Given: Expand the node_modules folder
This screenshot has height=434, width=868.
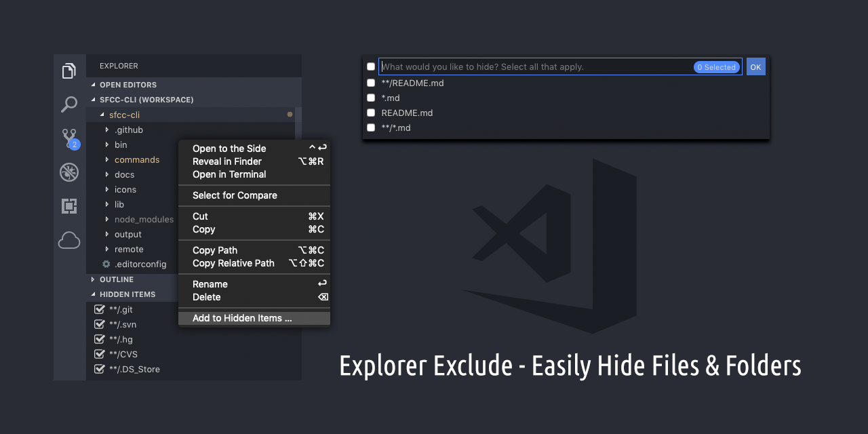Looking at the screenshot, I should click(107, 219).
